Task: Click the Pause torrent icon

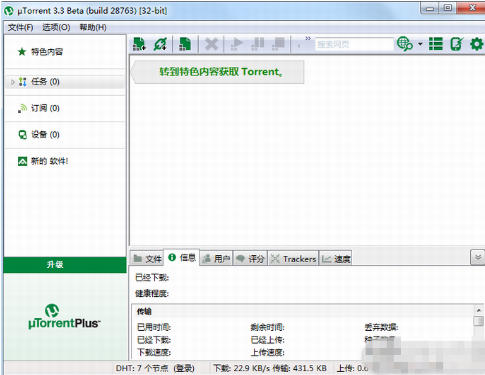Action: 257,44
